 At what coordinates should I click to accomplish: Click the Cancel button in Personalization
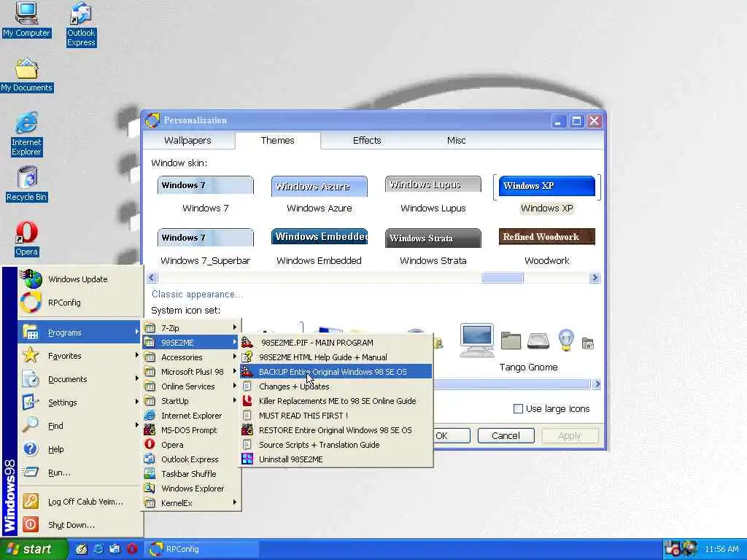(506, 436)
